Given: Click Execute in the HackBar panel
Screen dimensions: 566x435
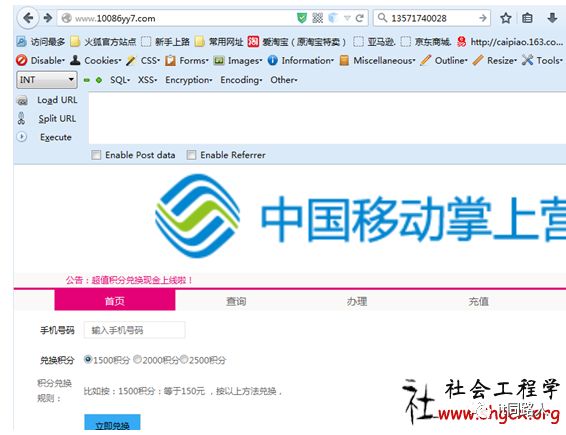Looking at the screenshot, I should coord(56,137).
